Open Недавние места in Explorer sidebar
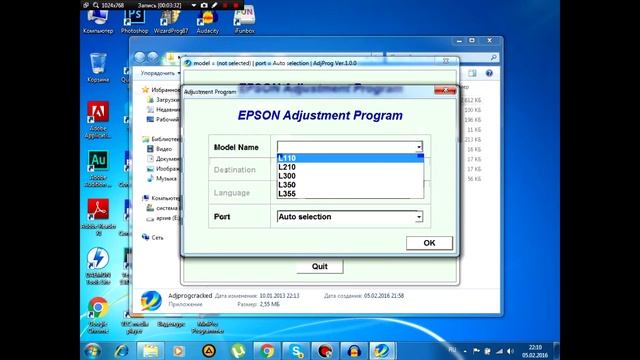Image resolution: width=640 pixels, height=360 pixels. click(x=163, y=109)
